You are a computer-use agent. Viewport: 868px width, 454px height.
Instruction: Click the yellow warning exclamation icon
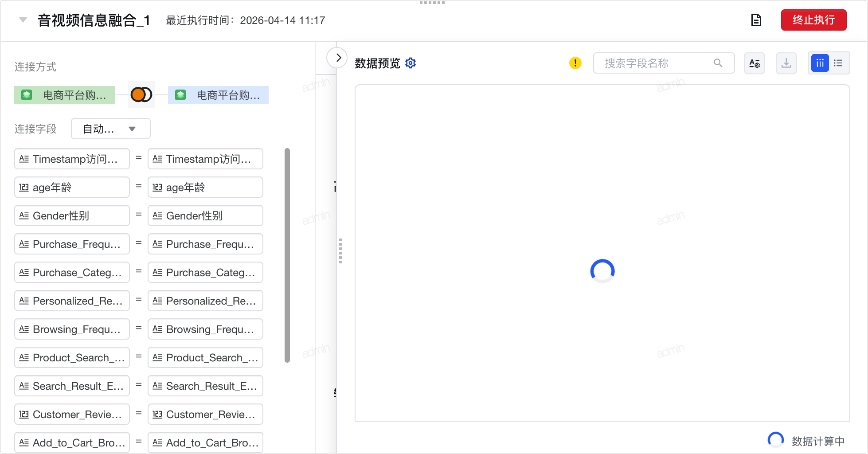pos(575,63)
